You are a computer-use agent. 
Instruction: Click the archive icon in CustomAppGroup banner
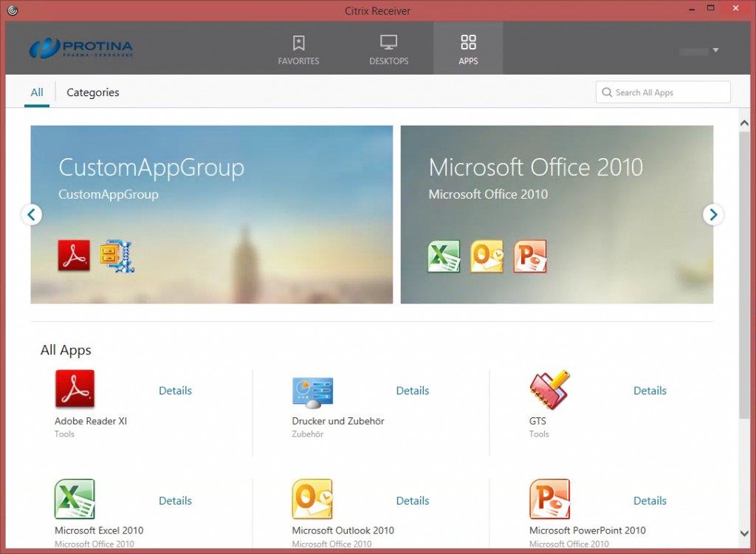117,256
